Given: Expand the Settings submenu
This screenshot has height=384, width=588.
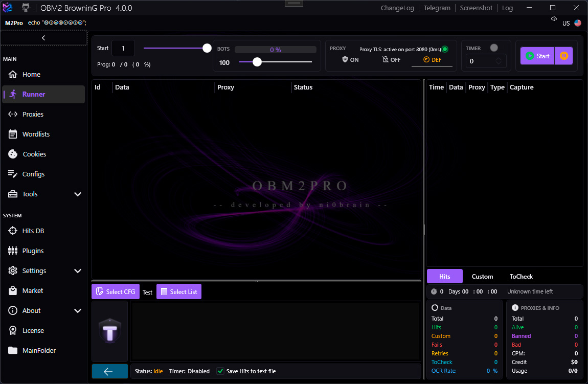Looking at the screenshot, I should [78, 271].
